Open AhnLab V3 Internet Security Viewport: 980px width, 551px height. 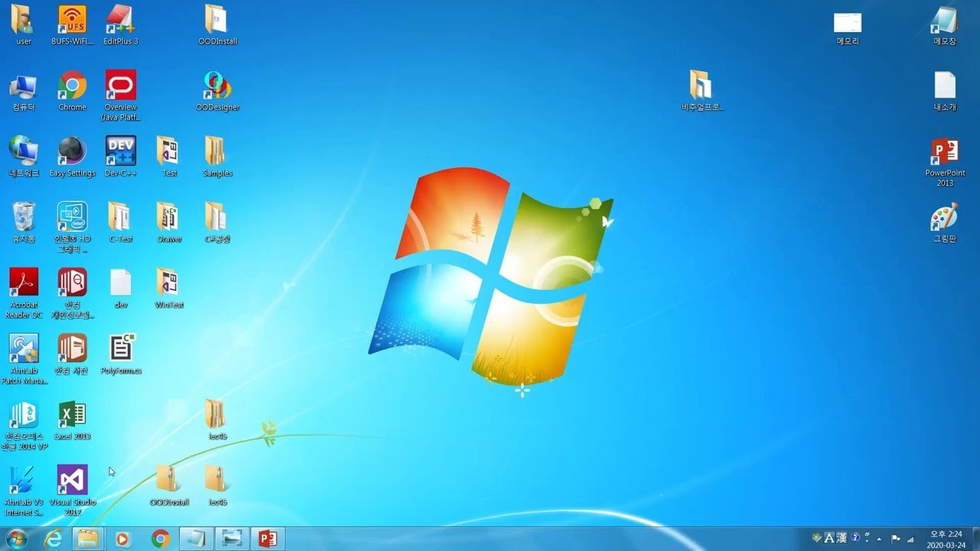[x=24, y=491]
